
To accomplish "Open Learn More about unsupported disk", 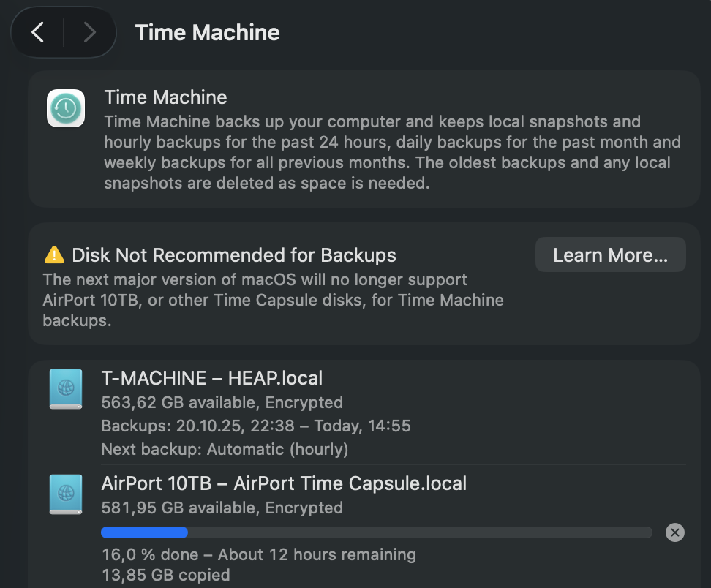I will point(610,255).
